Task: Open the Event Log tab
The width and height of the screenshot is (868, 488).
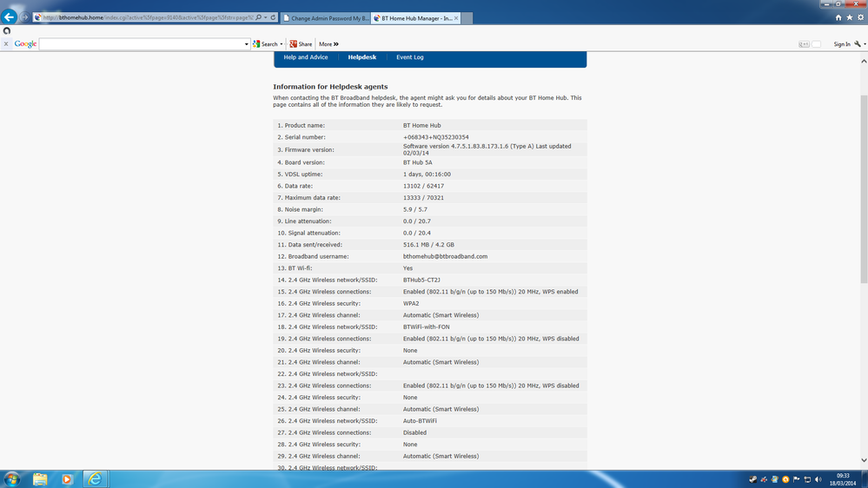Action: click(409, 57)
